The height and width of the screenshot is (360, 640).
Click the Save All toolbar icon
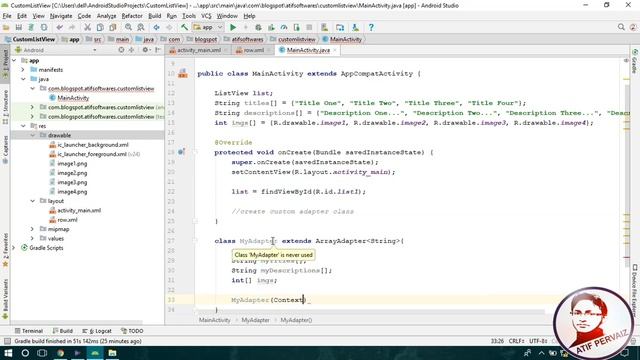18,27
